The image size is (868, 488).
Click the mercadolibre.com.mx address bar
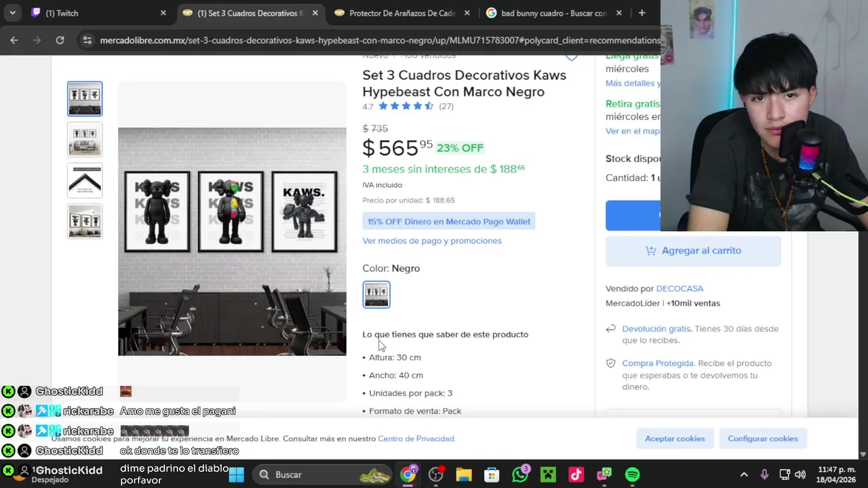click(x=380, y=41)
